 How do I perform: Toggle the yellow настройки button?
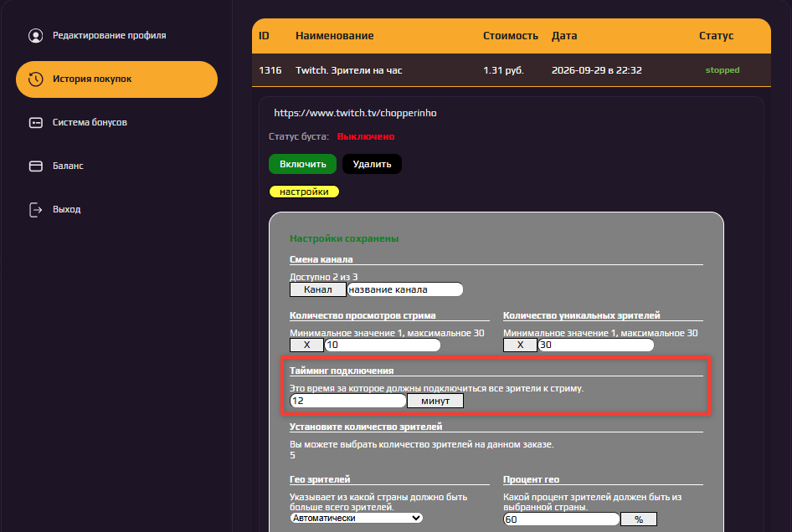pos(304,192)
